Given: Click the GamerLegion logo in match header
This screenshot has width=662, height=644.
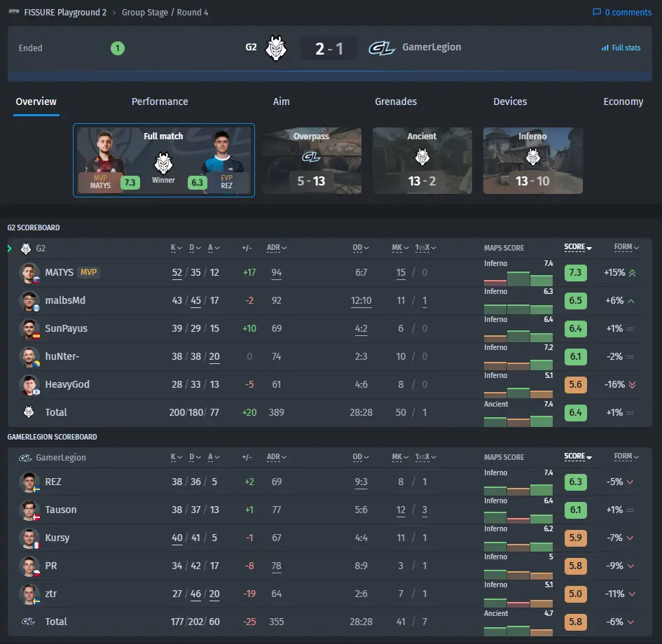Looking at the screenshot, I should point(382,48).
